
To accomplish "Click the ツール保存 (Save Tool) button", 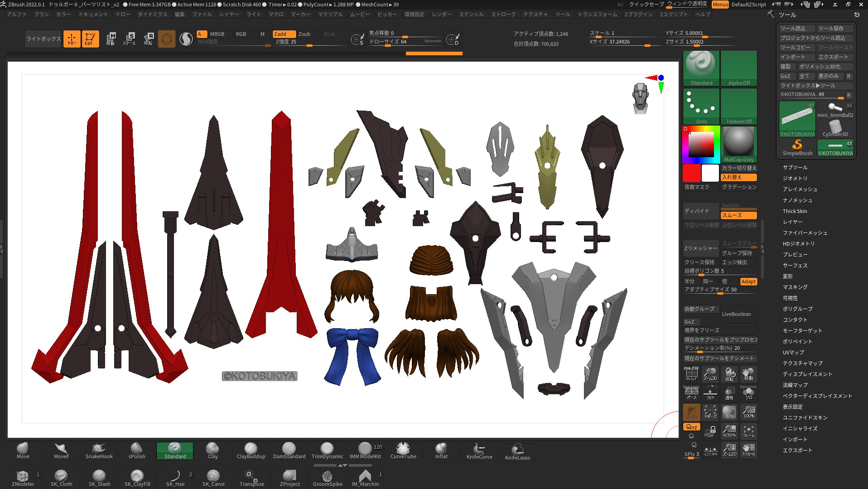I will pyautogui.click(x=835, y=28).
